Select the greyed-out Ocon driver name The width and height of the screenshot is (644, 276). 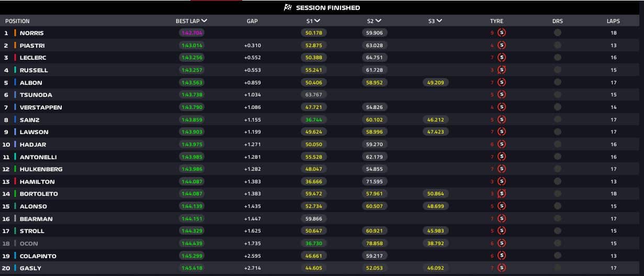pyautogui.click(x=29, y=244)
